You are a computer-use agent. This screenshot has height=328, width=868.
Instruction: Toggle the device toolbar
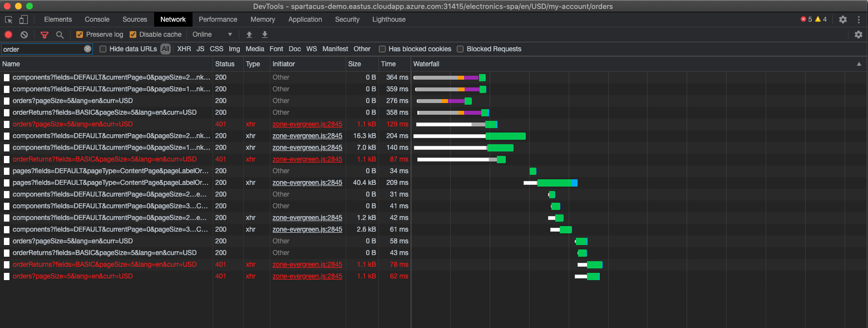[23, 19]
